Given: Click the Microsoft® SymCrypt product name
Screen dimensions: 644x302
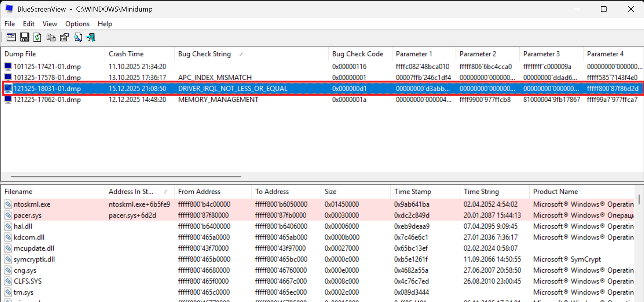Looking at the screenshot, I should pos(567,259).
